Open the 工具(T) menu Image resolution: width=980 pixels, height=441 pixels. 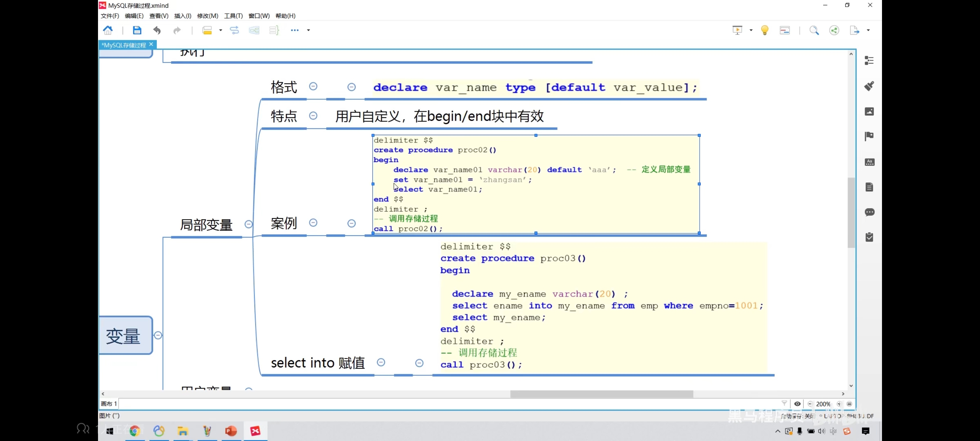(233, 16)
